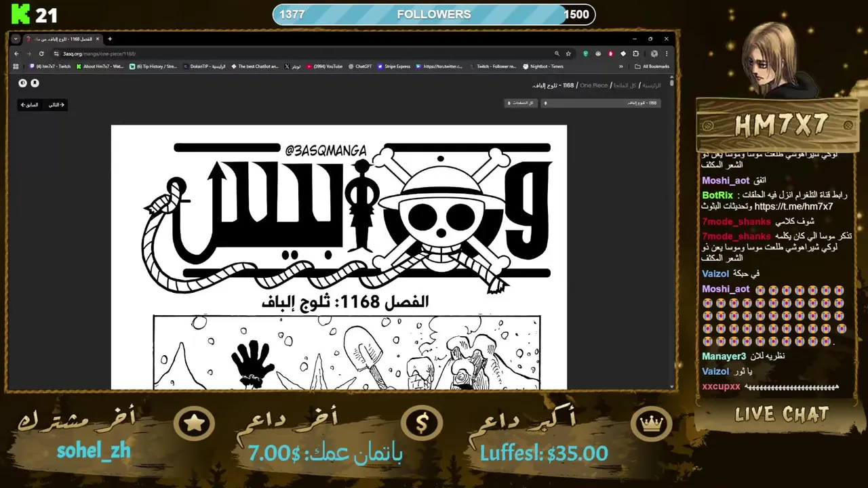The width and height of the screenshot is (868, 488).
Task: Open the tab search chevron
Action: coord(16,39)
